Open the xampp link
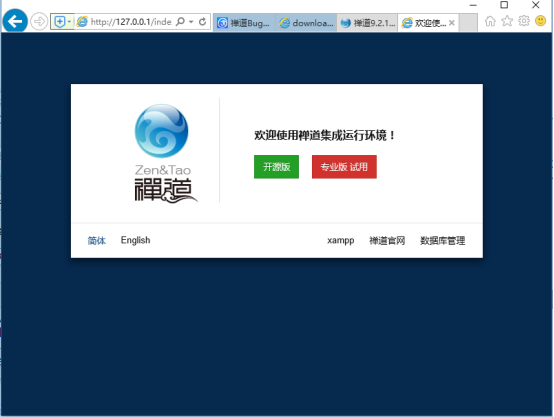The height and width of the screenshot is (417, 554). [341, 241]
